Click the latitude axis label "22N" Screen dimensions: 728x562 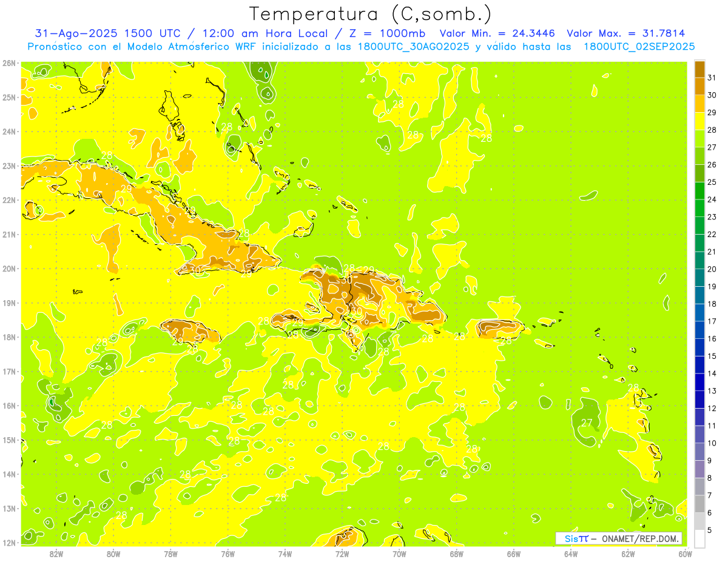tap(9, 200)
